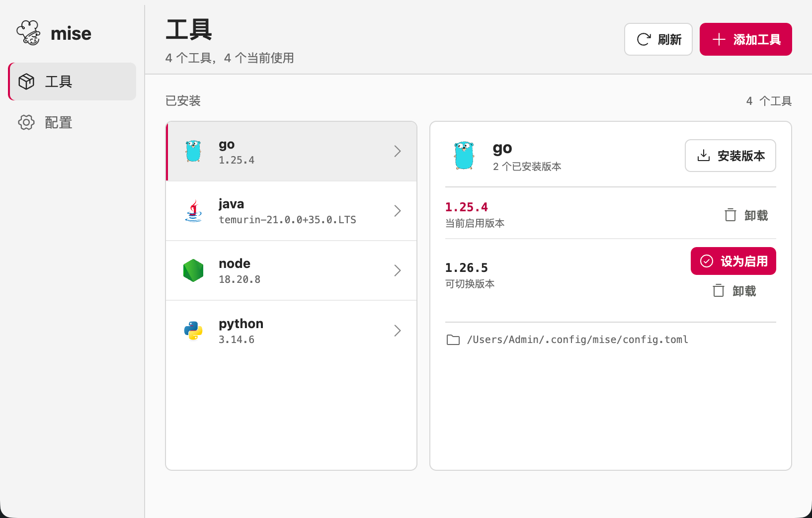
Task: Click check-circle icon in 设为启用 button
Action: (707, 261)
